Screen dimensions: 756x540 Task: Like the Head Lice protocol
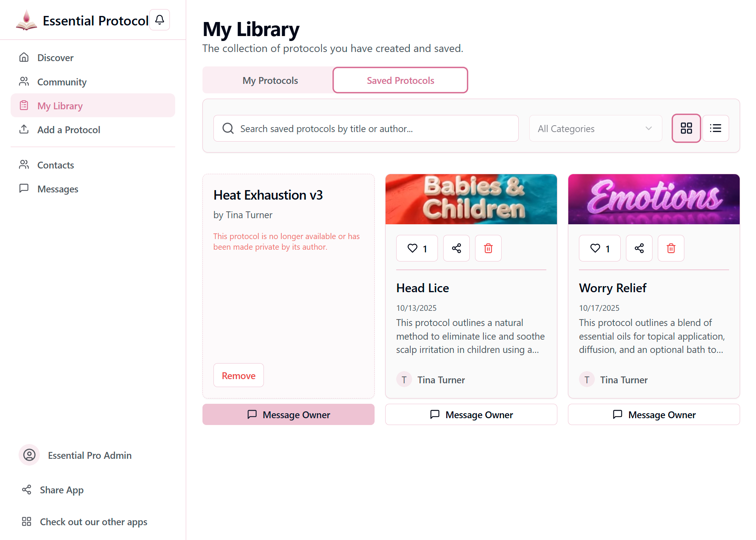click(417, 248)
